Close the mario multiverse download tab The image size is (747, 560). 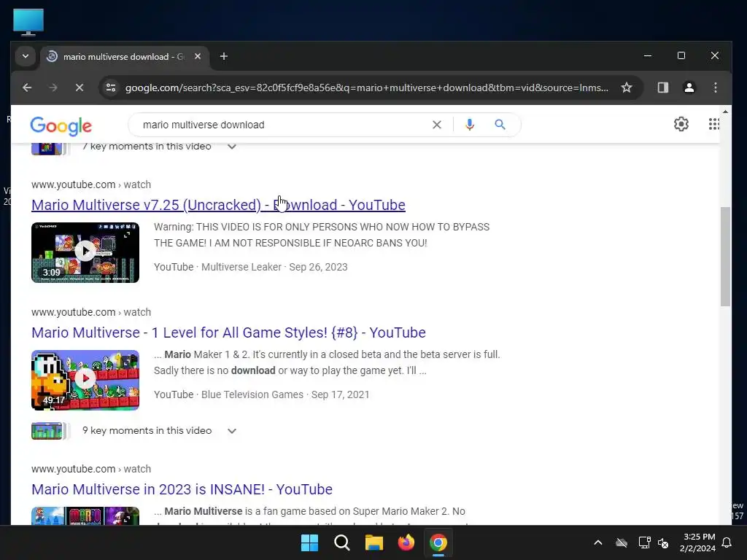198,56
